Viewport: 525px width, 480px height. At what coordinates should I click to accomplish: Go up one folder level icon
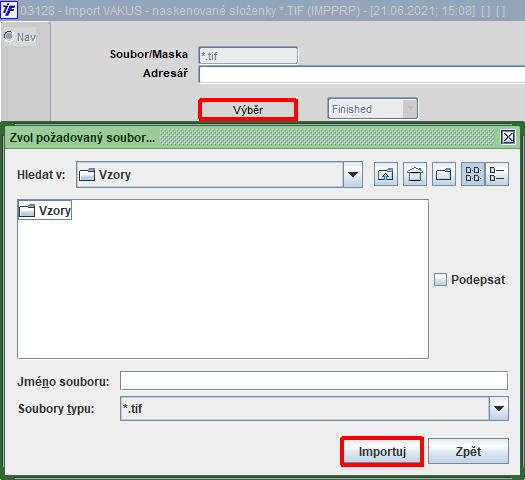(x=386, y=174)
